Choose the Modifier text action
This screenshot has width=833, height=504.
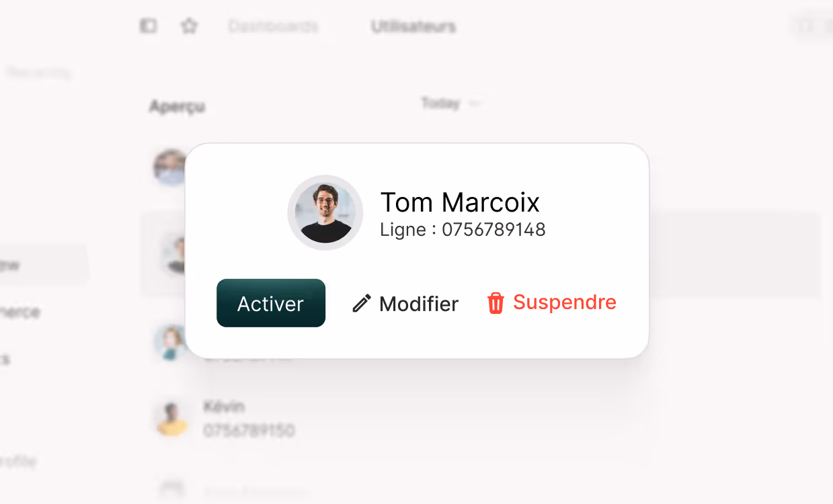coord(419,304)
